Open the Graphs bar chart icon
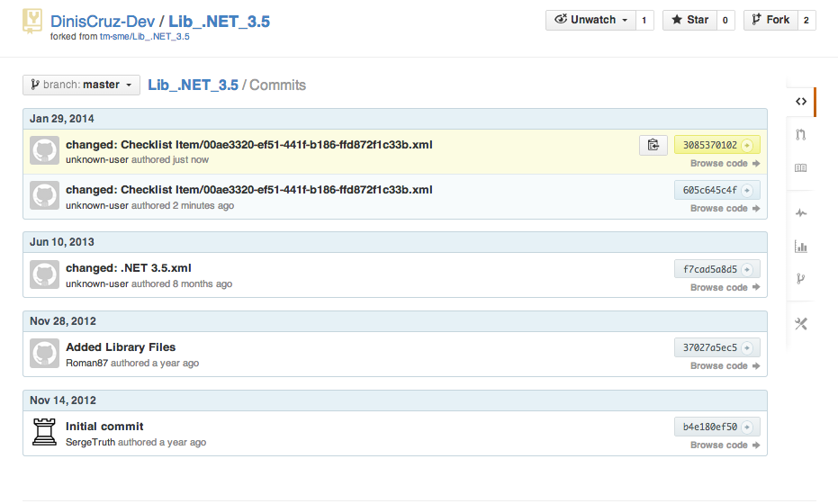This screenshot has width=838, height=504. click(x=800, y=247)
